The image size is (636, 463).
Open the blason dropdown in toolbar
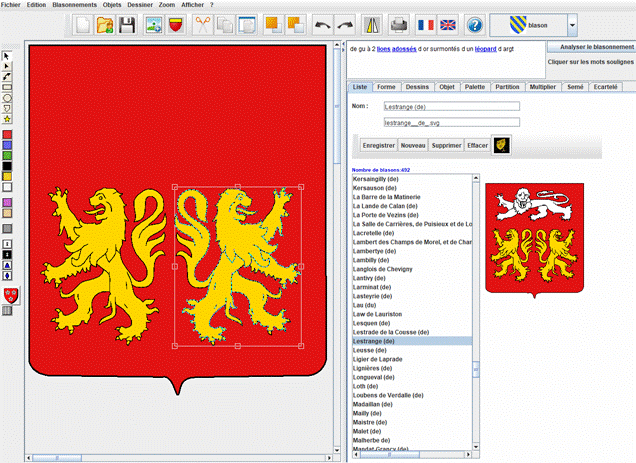[571, 24]
